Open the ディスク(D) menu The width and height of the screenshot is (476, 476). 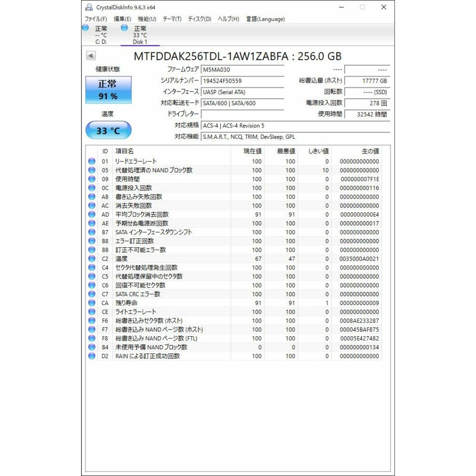[x=200, y=19]
